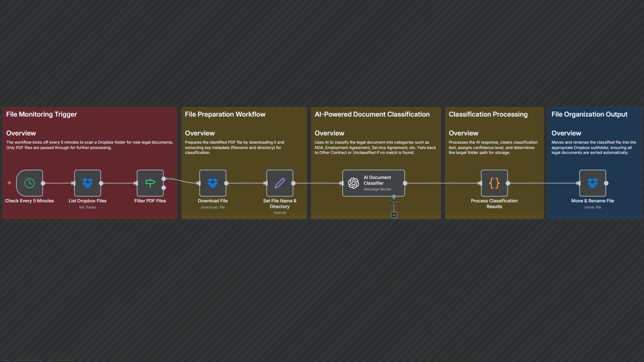This screenshot has height=362, width=644.
Task: Select the File Monitoring Trigger sticky note title
Action: point(41,115)
